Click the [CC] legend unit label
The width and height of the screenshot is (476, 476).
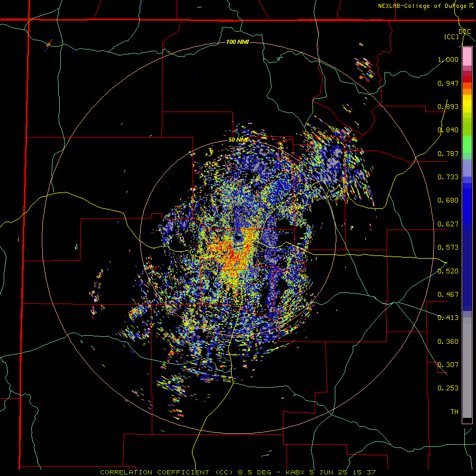click(x=452, y=36)
